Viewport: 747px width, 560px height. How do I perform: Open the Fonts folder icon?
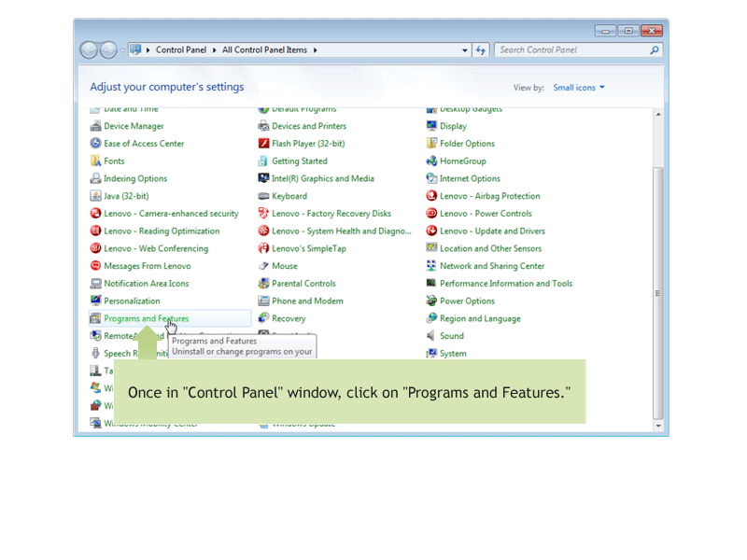[96, 161]
